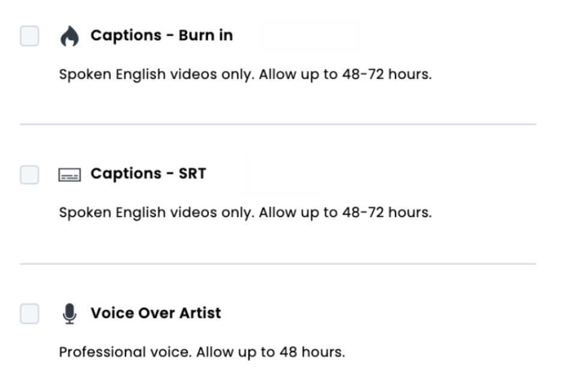Screen dimensions: 564x392
Task: Click "48-72 hours" in the SRT description
Action: point(386,212)
